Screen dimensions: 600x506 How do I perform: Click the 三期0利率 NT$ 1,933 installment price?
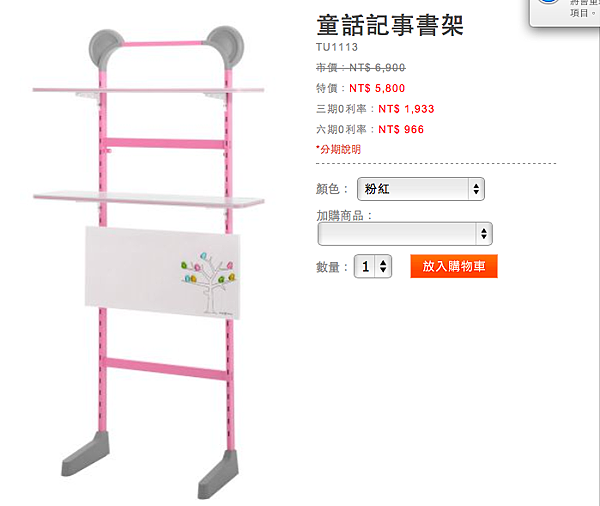point(406,109)
